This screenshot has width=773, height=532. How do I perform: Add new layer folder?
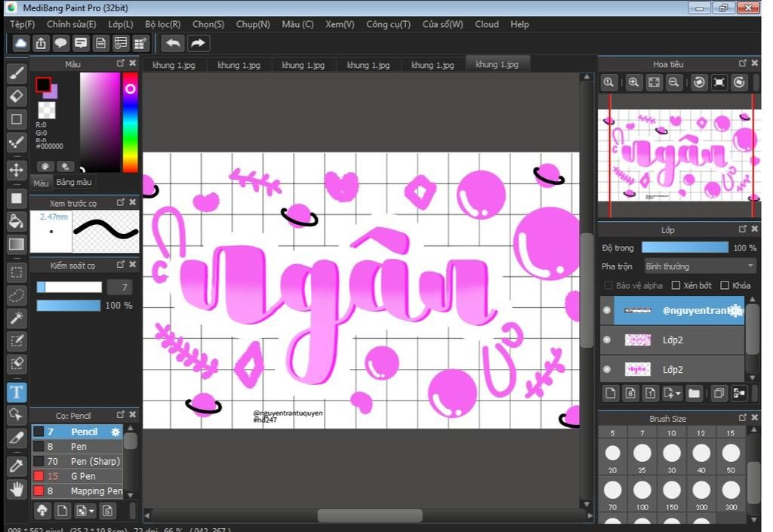pos(694,393)
